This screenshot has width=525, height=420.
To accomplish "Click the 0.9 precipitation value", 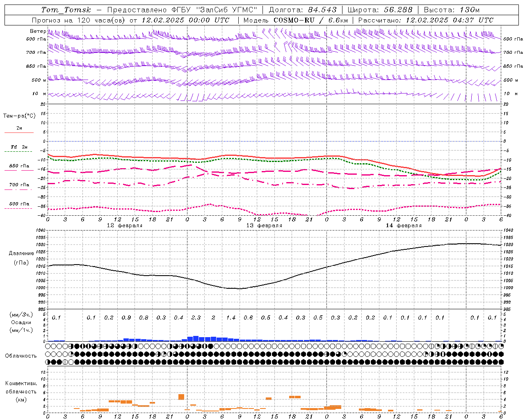I will [x=126, y=317].
